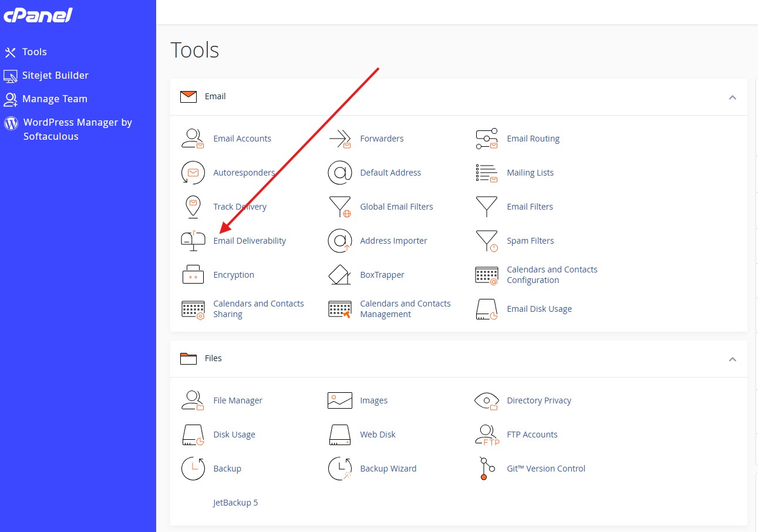
Task: Open the JetBackup 5 link
Action: coord(235,503)
